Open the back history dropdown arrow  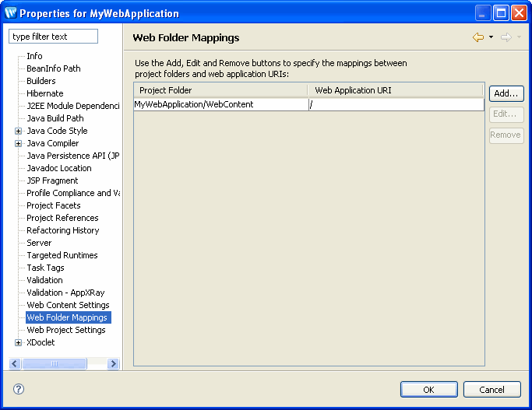[491, 37]
